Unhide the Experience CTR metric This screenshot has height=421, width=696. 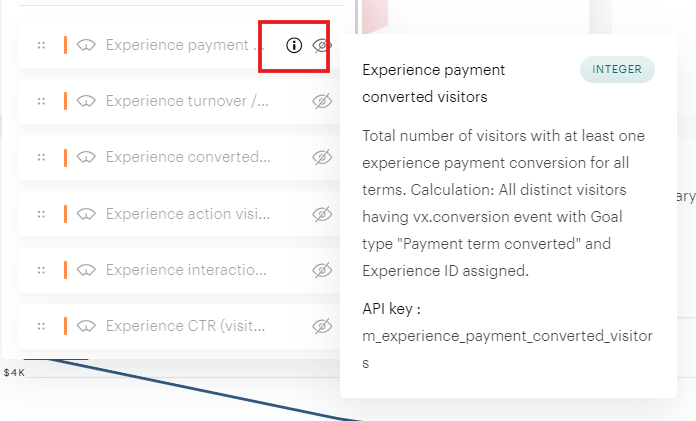pyautogui.click(x=321, y=326)
